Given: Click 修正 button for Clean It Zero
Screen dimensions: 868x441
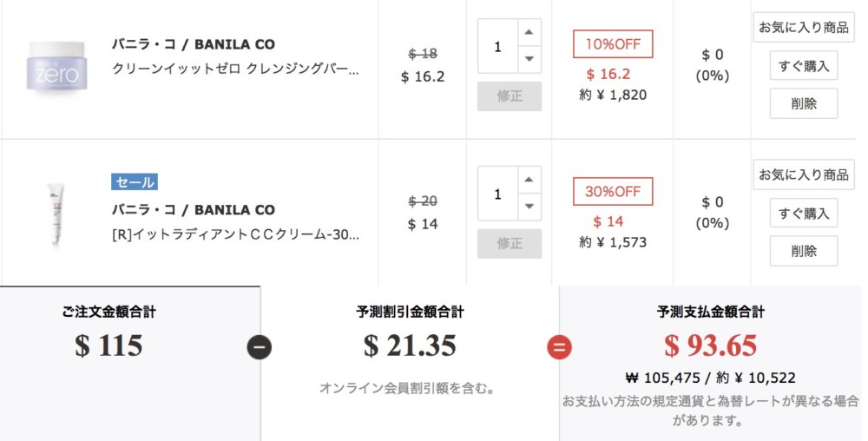Looking at the screenshot, I should point(510,96).
